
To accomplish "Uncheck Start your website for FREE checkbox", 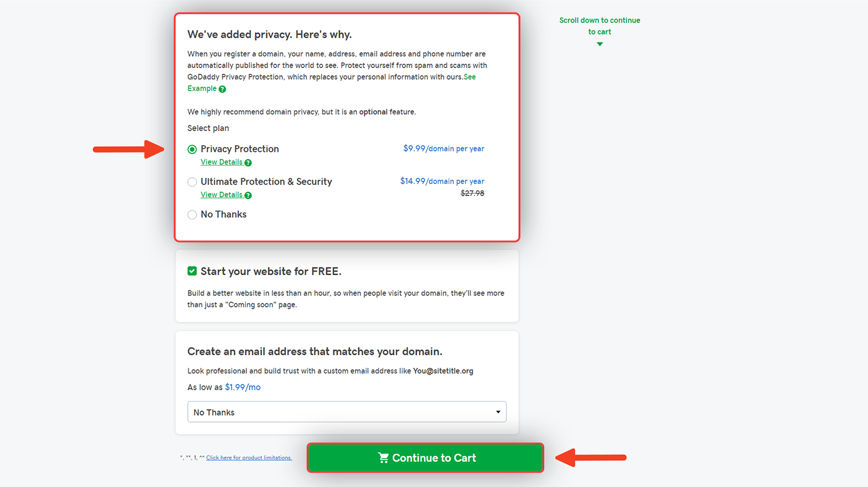I will pyautogui.click(x=192, y=271).
